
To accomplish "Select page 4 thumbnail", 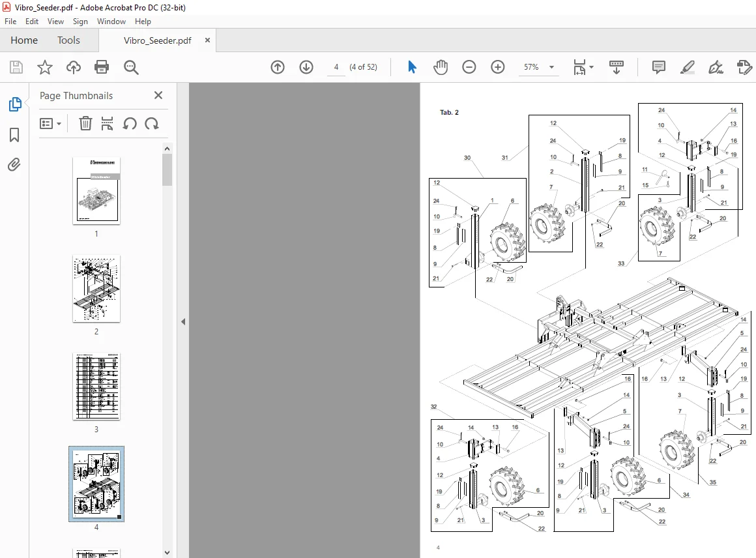I will coord(96,484).
